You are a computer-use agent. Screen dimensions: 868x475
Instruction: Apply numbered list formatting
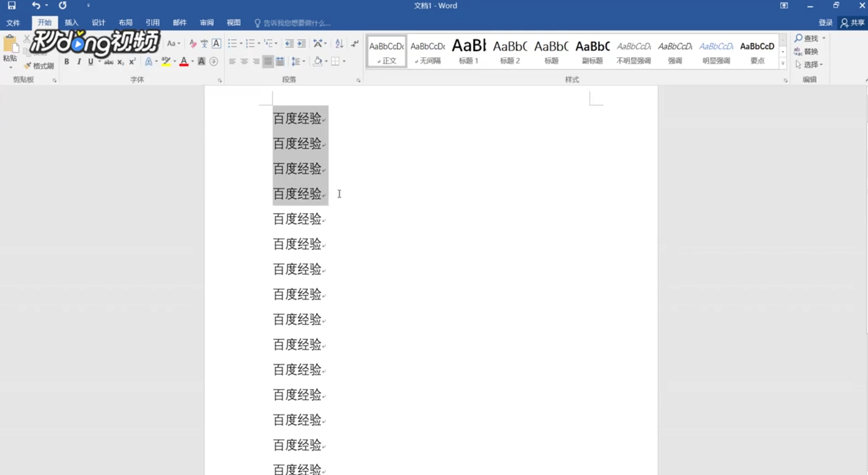pos(250,44)
